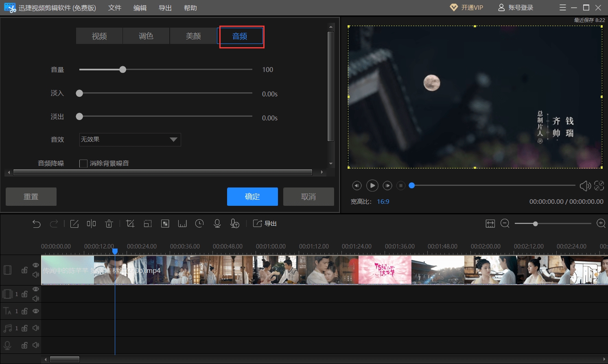Viewport: 608px width, 364px height.
Task: Open the freeze frame tool
Action: pyautogui.click(x=182, y=224)
